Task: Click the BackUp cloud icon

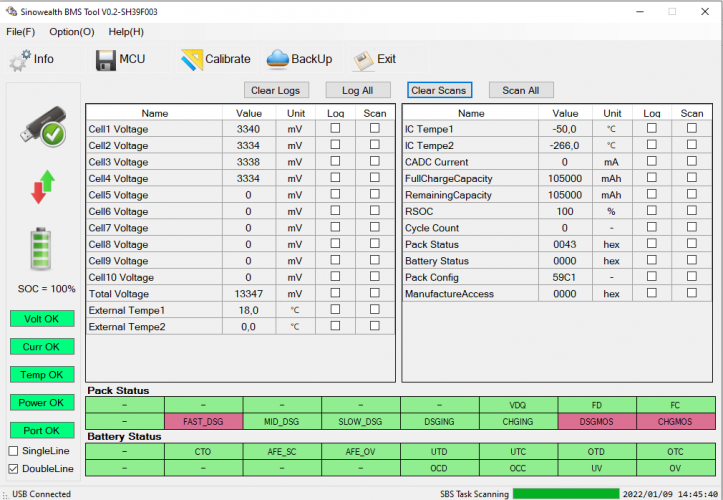Action: click(277, 60)
